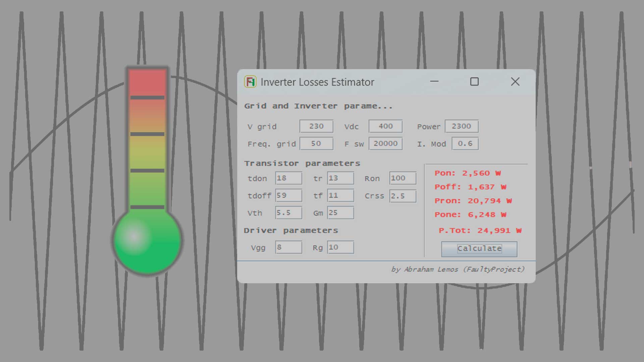
Task: Click the Calculate button
Action: point(479,249)
